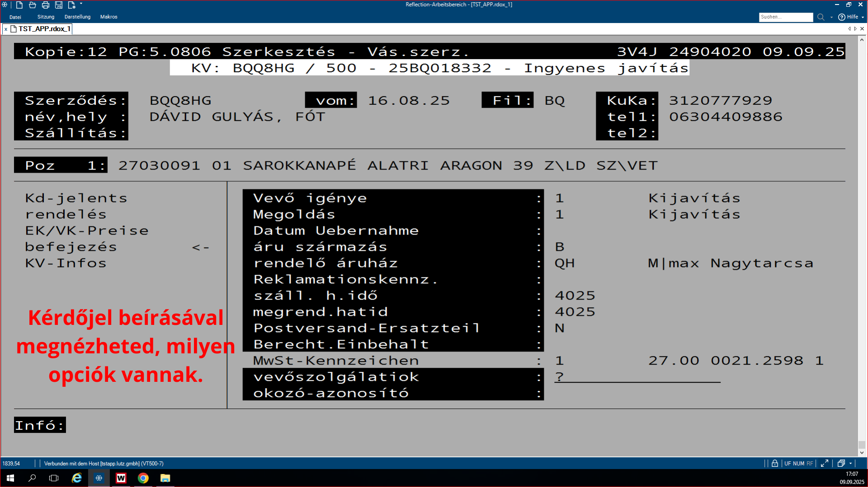Click the lock icon in status bar

(775, 464)
